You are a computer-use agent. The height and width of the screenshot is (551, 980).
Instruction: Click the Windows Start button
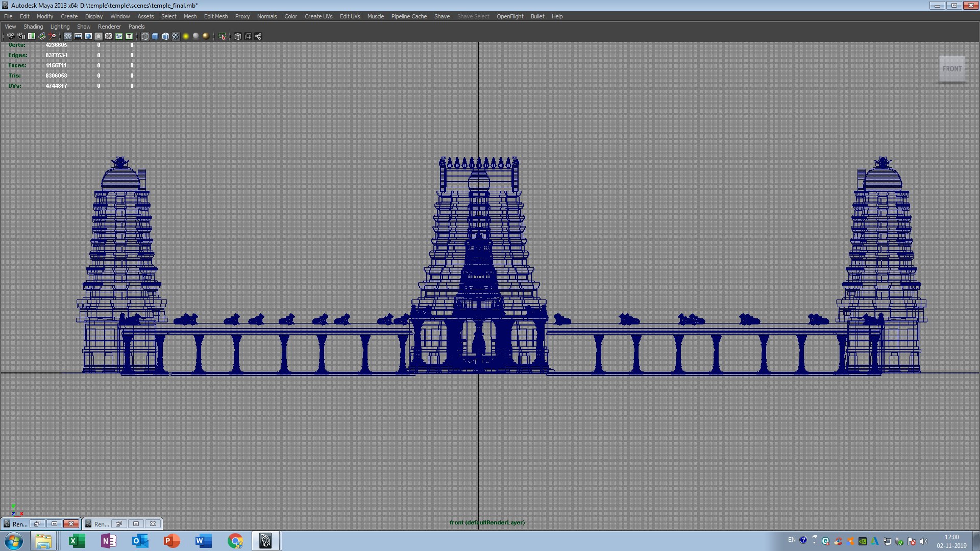pos(14,541)
